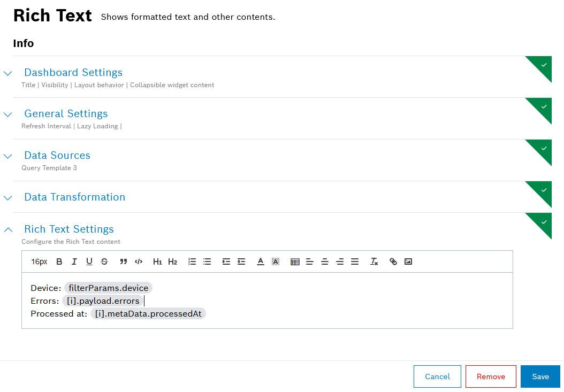This screenshot has width=564, height=392.
Task: Insert a link in the text
Action: 393,262
